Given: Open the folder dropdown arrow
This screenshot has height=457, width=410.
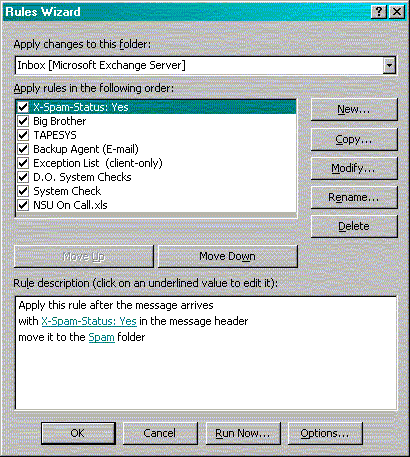Looking at the screenshot, I should 389,65.
